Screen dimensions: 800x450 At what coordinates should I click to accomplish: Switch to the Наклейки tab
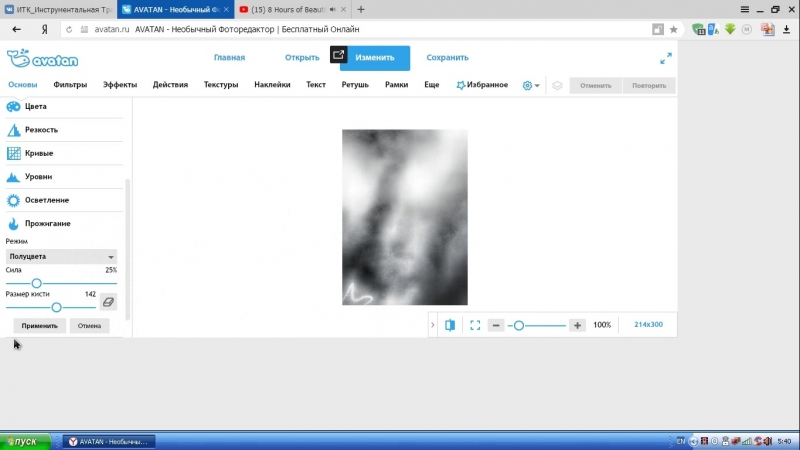pyautogui.click(x=272, y=85)
